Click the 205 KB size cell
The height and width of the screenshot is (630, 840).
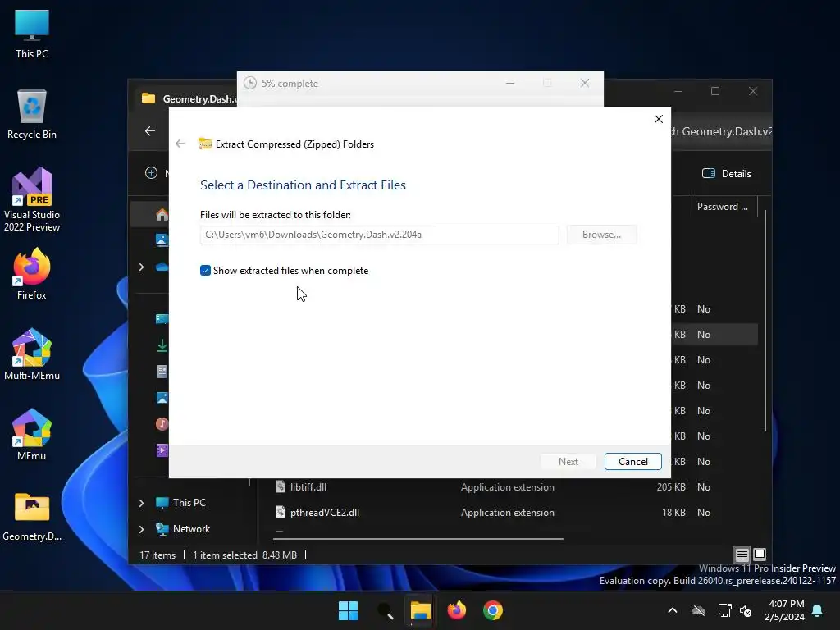tap(671, 487)
